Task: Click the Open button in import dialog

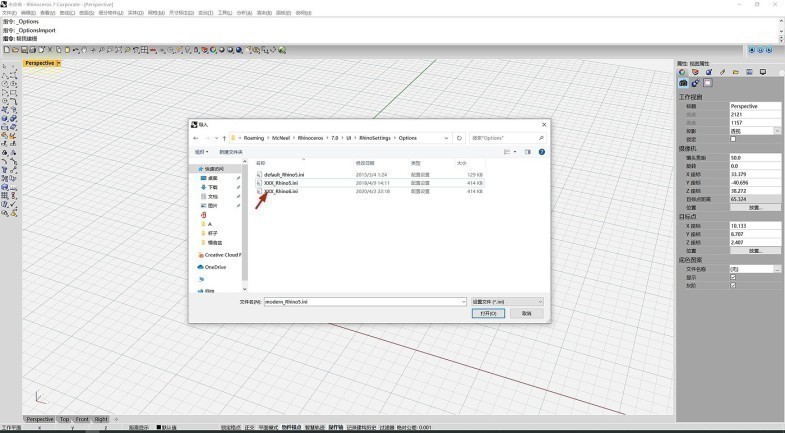Action: click(x=488, y=313)
